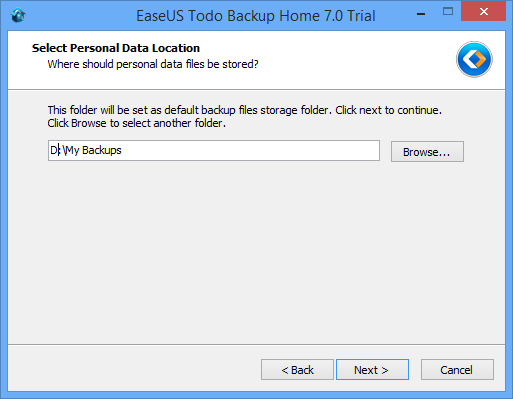Click the Select Personal Data Location heading

click(116, 48)
